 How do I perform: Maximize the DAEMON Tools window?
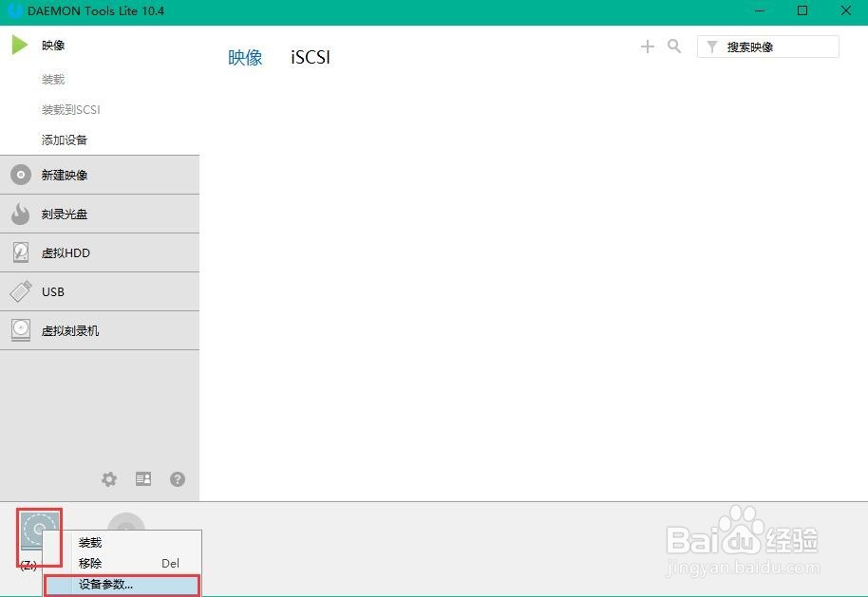point(802,10)
